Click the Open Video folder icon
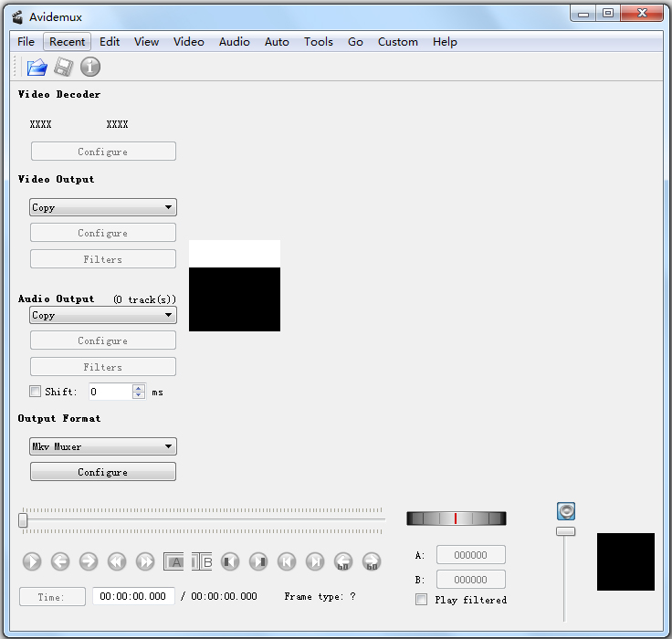672x639 pixels. pyautogui.click(x=37, y=67)
